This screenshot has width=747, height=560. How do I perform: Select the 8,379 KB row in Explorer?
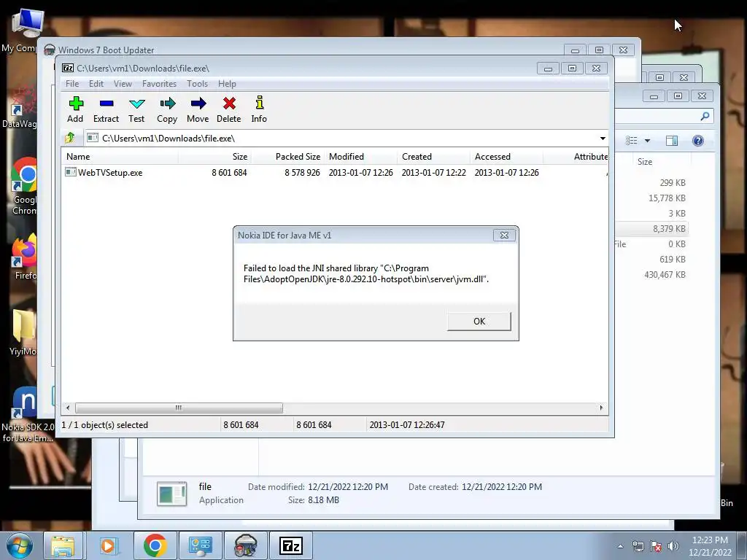652,229
